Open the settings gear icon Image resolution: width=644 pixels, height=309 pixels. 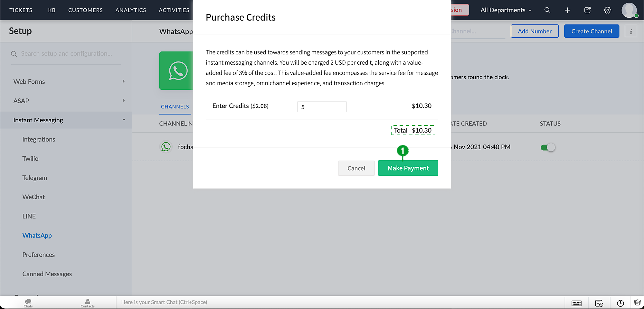point(607,10)
